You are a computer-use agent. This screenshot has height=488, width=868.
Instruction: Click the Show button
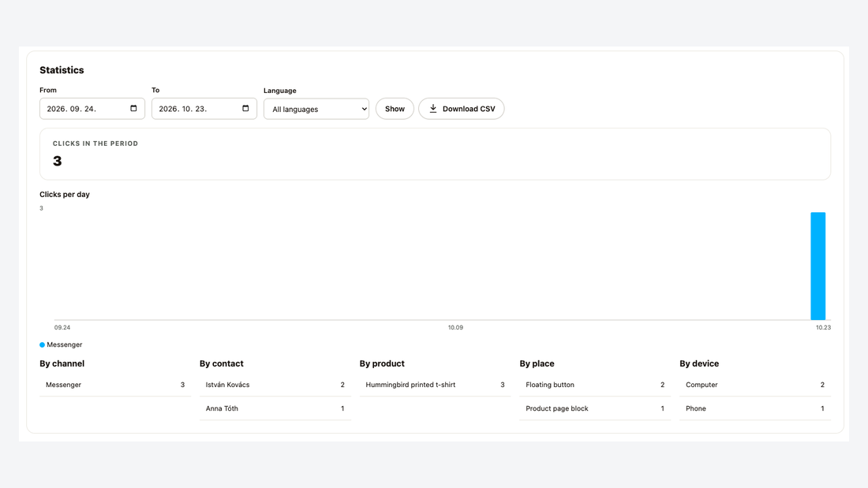(395, 109)
